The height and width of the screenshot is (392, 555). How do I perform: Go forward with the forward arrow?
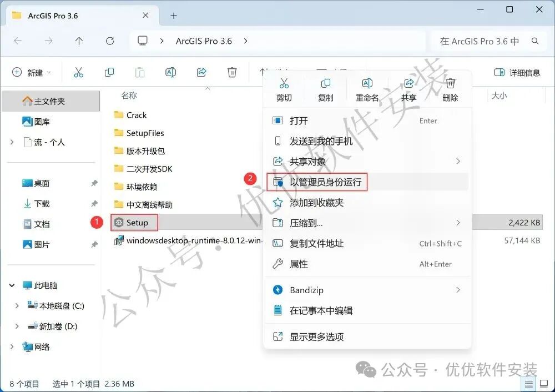[48, 41]
